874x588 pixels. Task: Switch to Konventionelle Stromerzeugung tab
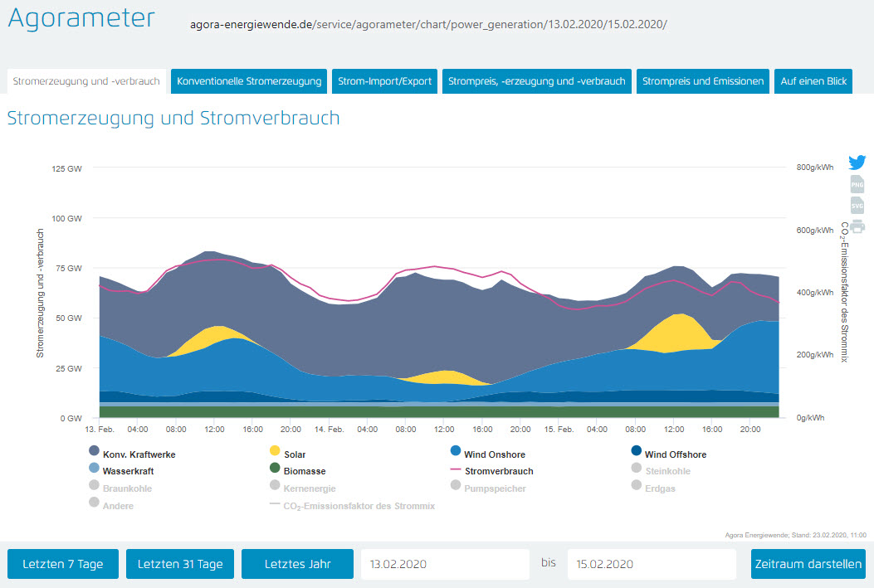pyautogui.click(x=249, y=81)
